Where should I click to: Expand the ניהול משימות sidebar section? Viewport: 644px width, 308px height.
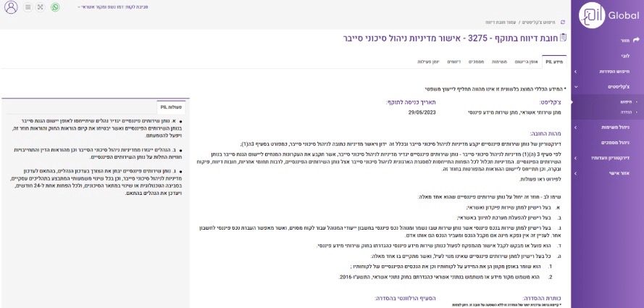tap(576, 127)
